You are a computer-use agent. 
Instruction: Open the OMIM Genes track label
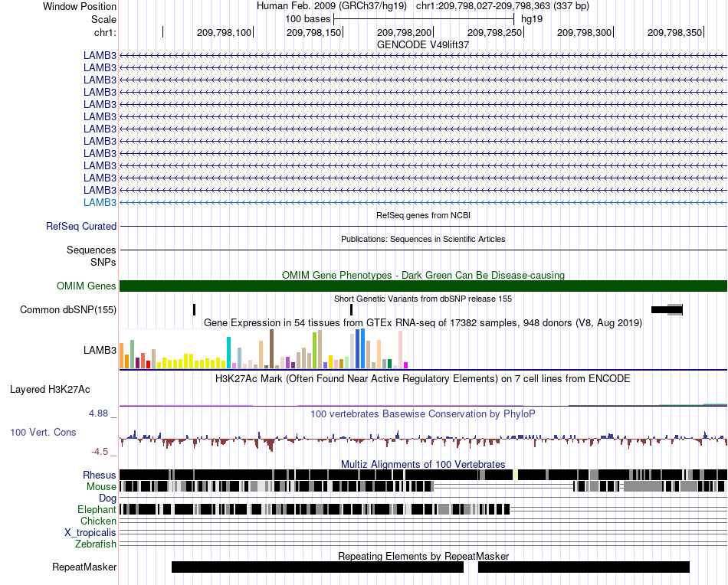coord(87,286)
